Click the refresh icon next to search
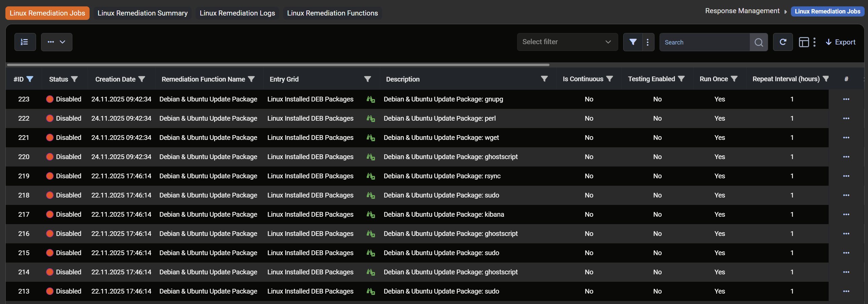This screenshot has height=304, width=868. tap(782, 42)
